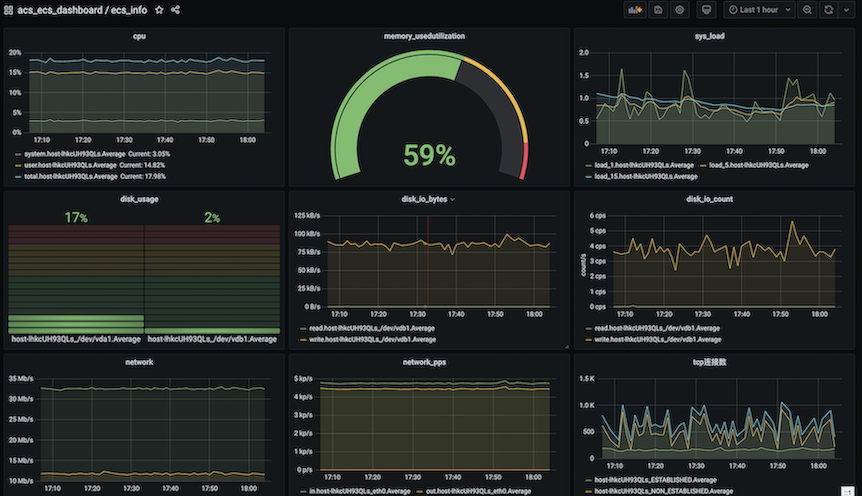This screenshot has width=862, height=496.
Task: Cycle view mode with monitor icon
Action: [x=706, y=10]
